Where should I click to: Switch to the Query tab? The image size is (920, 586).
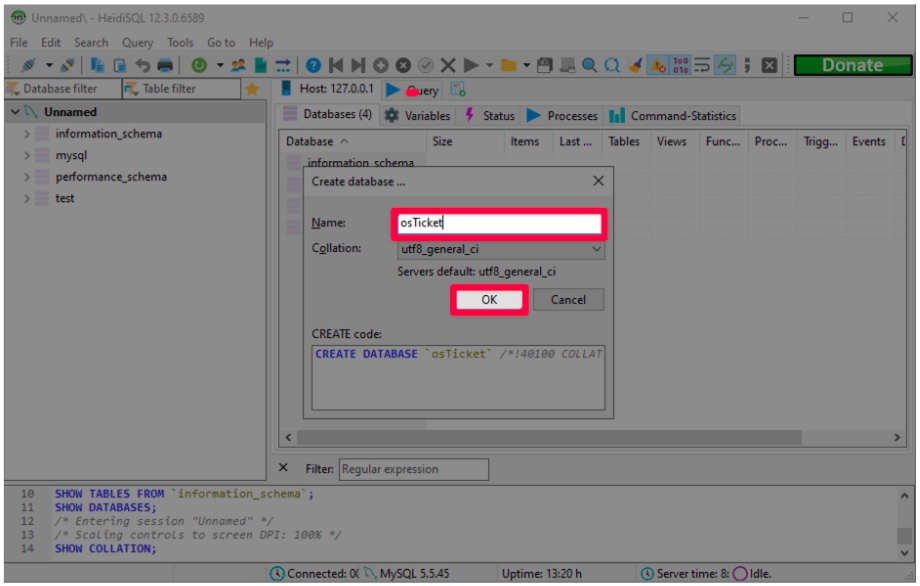[x=412, y=90]
